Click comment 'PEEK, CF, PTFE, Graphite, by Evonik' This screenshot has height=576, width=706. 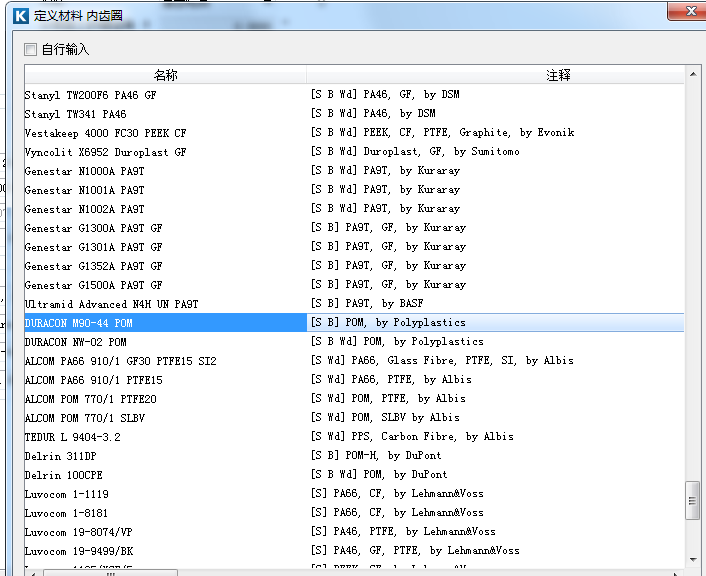pyautogui.click(x=469, y=132)
